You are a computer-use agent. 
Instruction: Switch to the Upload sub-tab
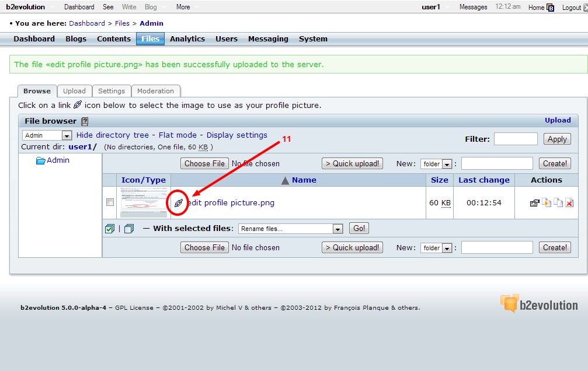pyautogui.click(x=74, y=91)
